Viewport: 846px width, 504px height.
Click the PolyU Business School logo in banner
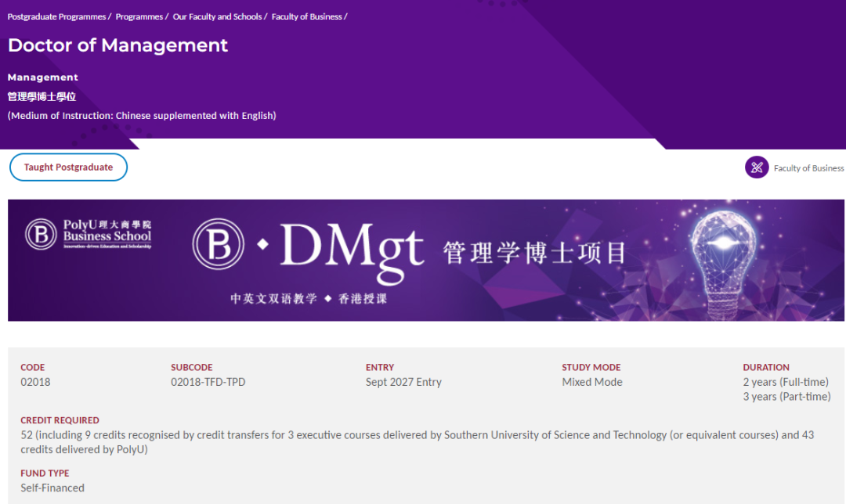pos(88,234)
